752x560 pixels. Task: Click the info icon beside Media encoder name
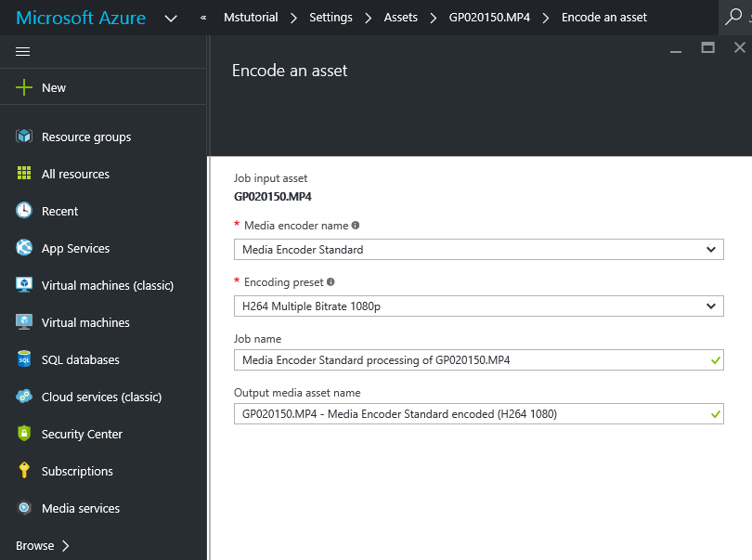click(x=356, y=225)
